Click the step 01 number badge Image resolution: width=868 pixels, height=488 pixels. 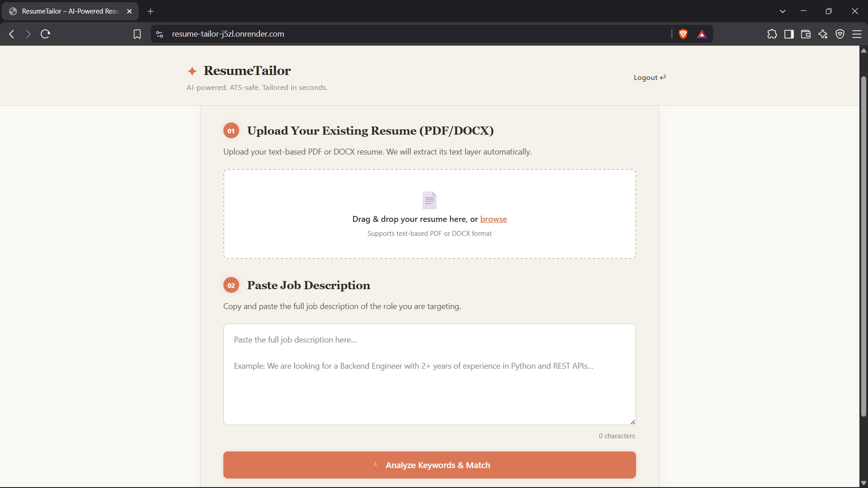coord(231,131)
